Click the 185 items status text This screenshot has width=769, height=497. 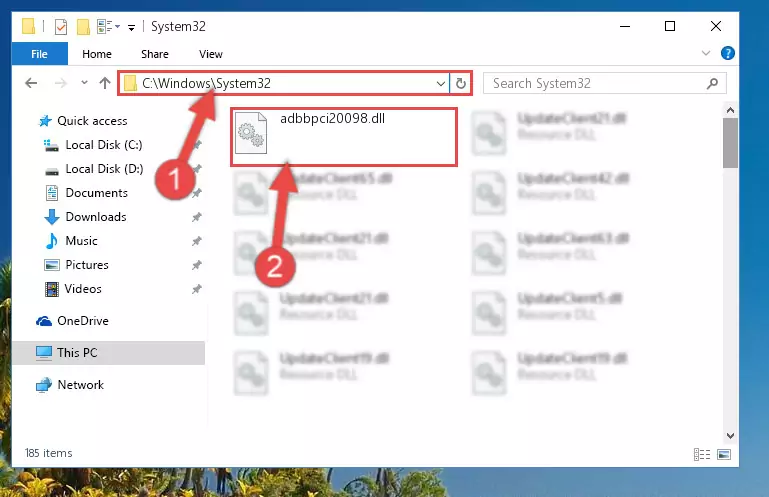pos(49,453)
